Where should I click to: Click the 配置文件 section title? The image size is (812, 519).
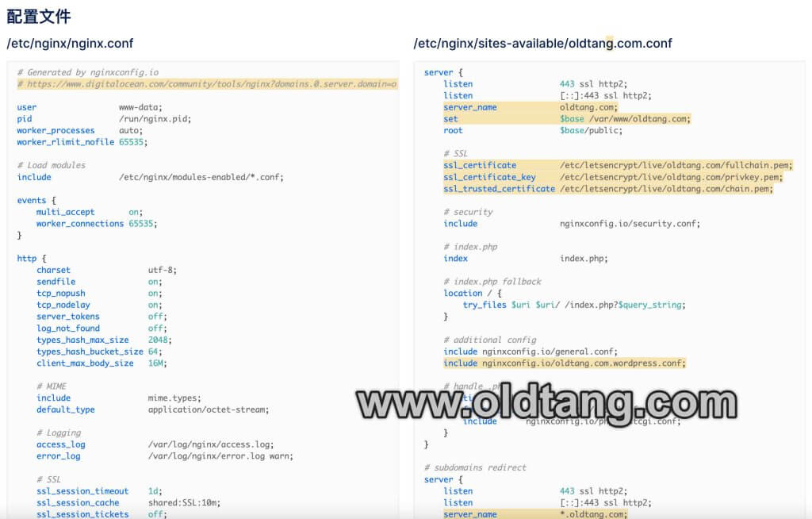tap(39, 16)
